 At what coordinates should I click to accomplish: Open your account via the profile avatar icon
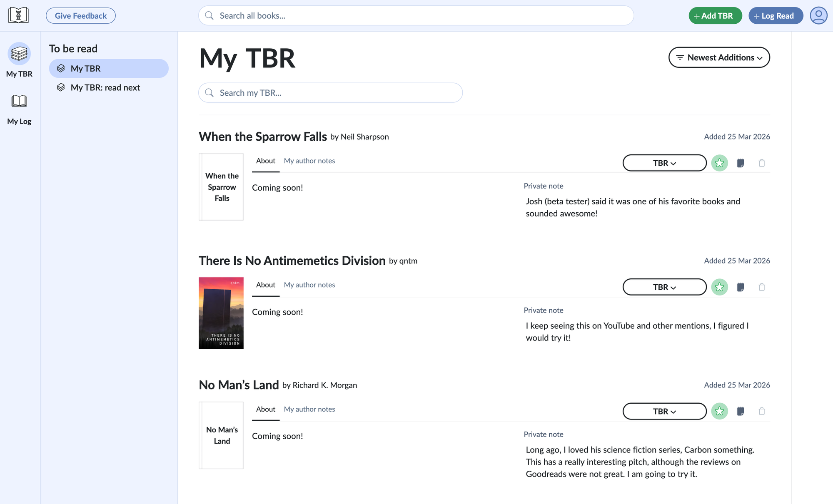(x=818, y=15)
